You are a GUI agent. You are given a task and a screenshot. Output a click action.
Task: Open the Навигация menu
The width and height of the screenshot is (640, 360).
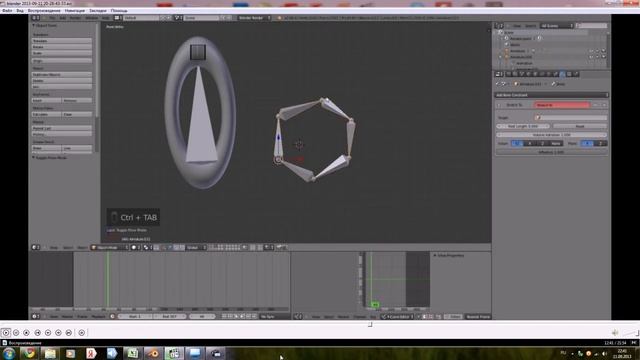pos(75,11)
